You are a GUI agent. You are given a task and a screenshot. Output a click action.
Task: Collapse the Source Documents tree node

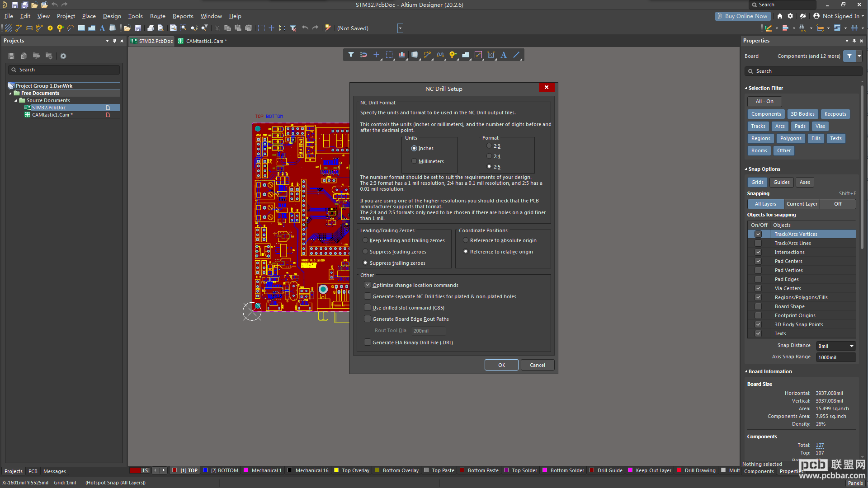coord(16,100)
